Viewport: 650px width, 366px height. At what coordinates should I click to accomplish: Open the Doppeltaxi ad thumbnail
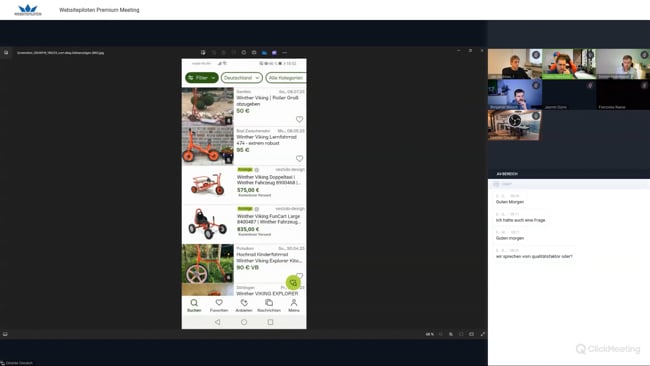tap(208, 184)
